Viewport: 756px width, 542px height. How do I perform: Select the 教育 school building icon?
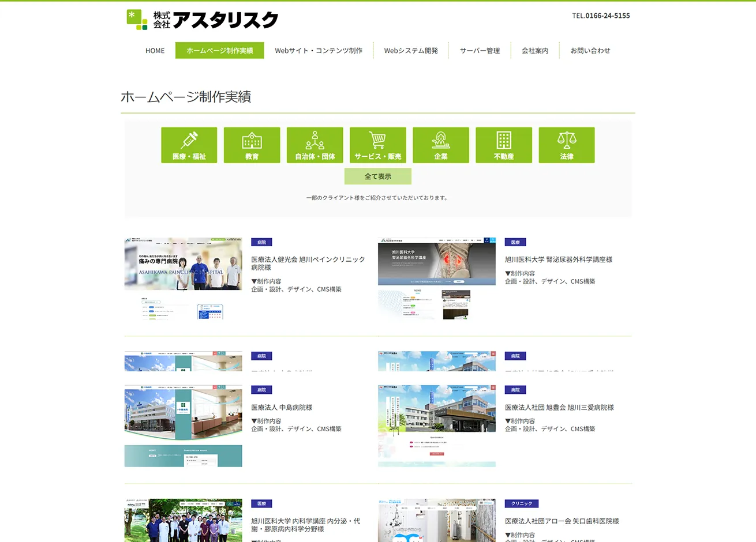click(252, 145)
